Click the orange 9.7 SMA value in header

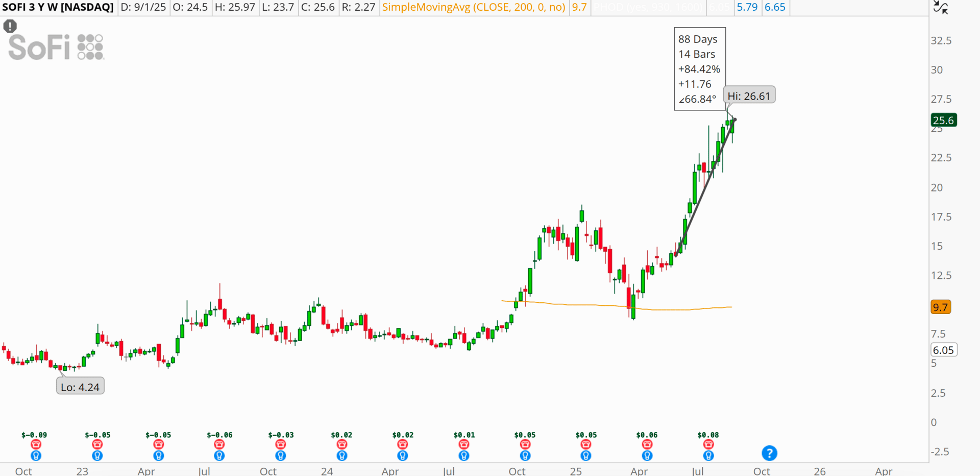[579, 7]
